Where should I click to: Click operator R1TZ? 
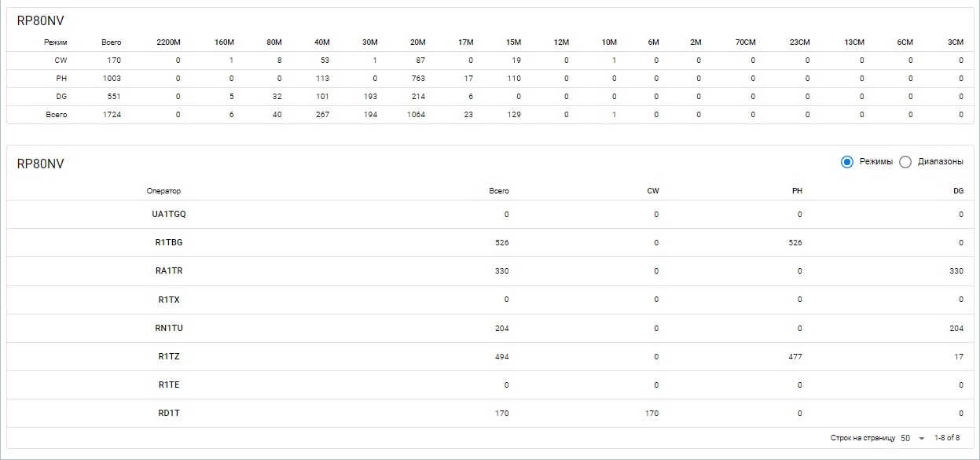pos(169,357)
